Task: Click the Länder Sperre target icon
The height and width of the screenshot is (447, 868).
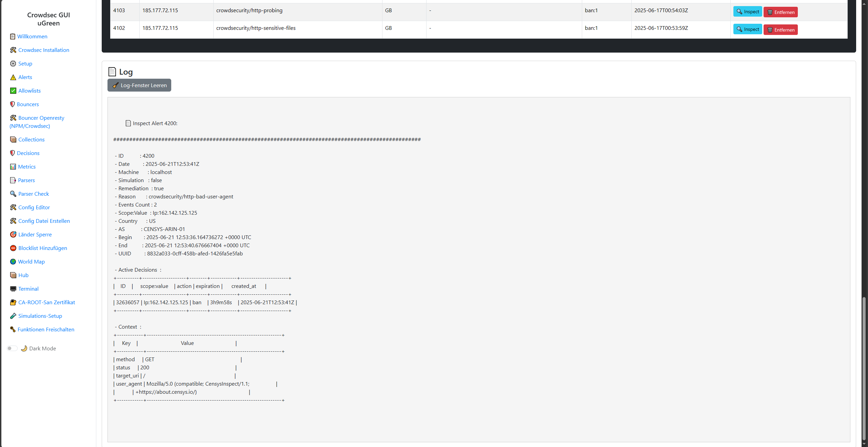Action: 13,234
